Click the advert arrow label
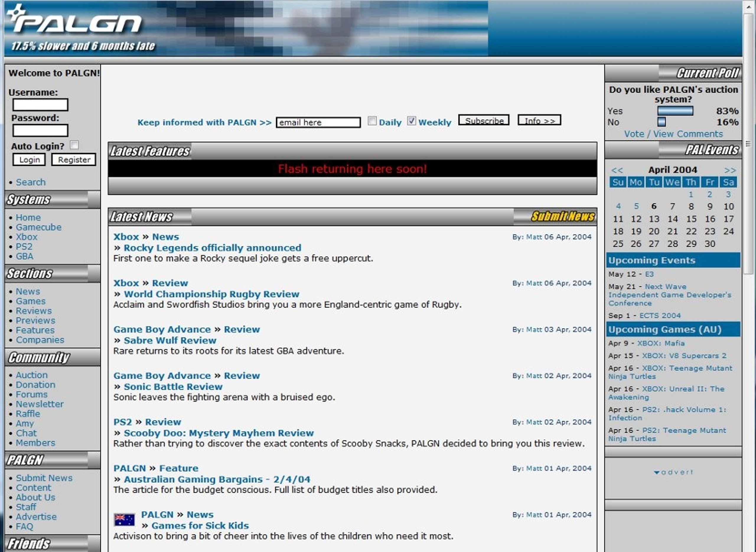This screenshot has width=756, height=552. [x=673, y=472]
